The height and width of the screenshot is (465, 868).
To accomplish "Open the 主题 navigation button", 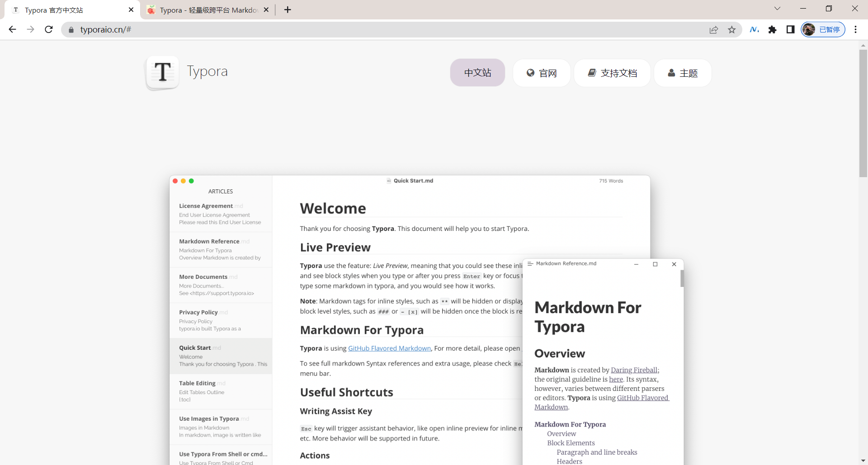I will pyautogui.click(x=683, y=73).
